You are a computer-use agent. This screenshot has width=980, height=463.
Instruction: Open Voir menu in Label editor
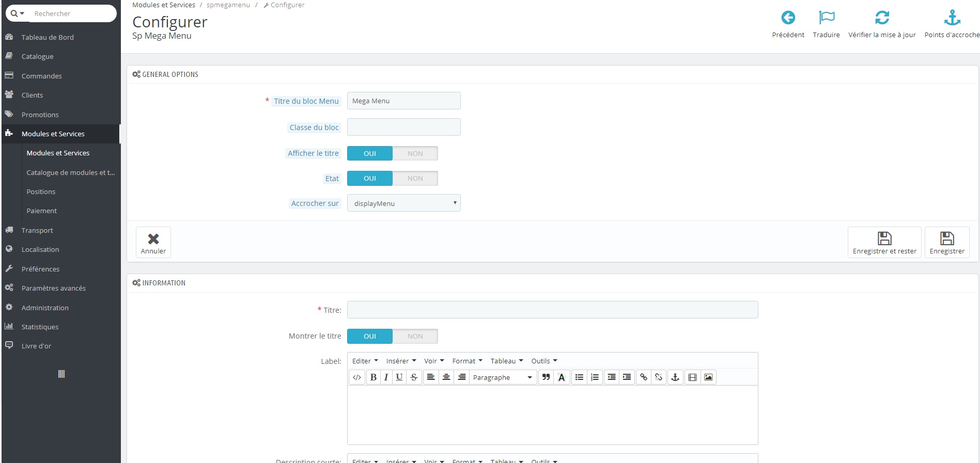[x=434, y=361]
